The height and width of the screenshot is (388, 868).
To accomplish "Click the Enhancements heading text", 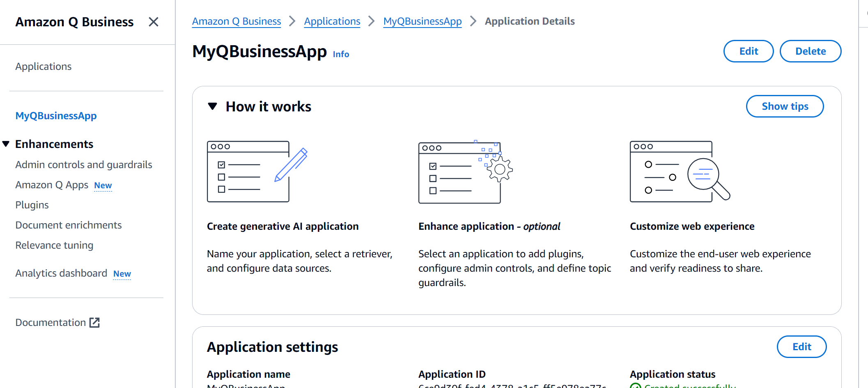I will (x=54, y=144).
